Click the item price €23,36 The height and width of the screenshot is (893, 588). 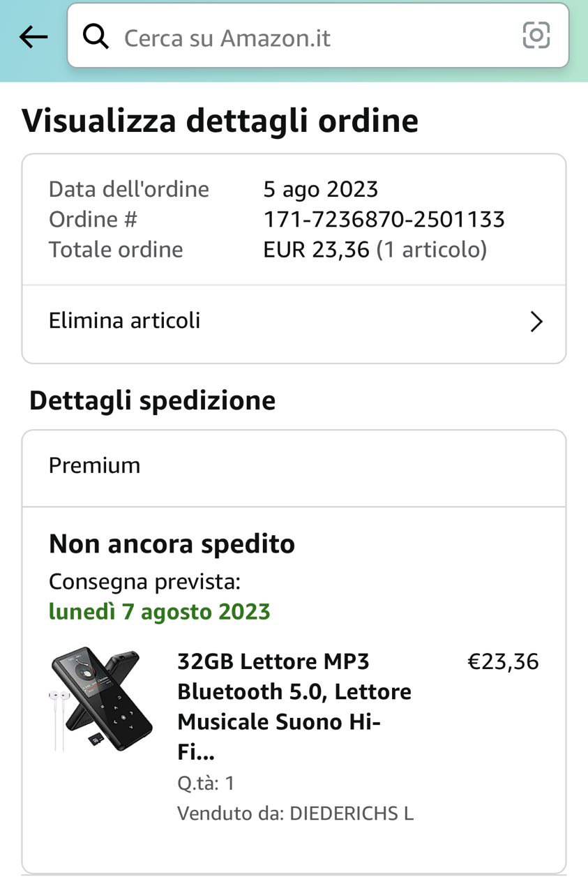coord(503,661)
